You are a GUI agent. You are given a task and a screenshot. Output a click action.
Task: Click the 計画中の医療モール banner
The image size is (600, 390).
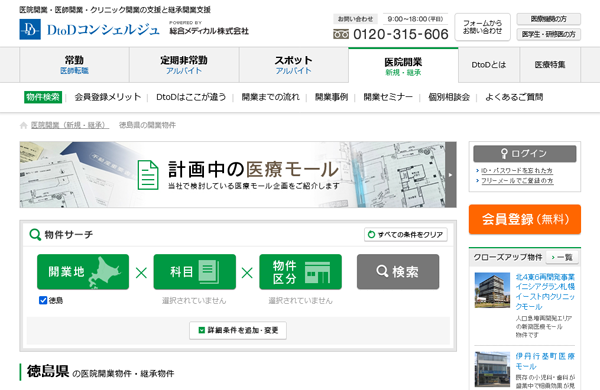pyautogui.click(x=238, y=175)
